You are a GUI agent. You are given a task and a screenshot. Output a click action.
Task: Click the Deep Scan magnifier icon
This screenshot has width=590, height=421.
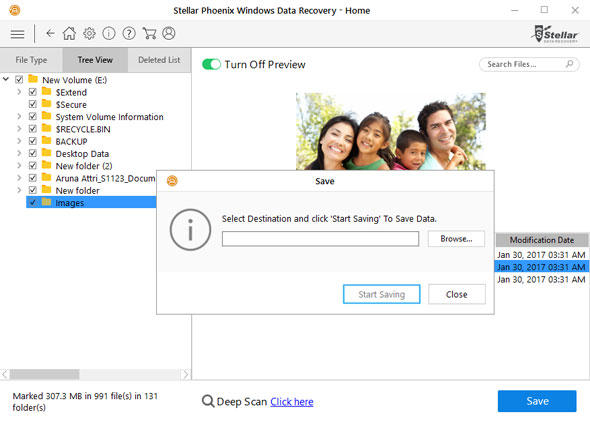click(x=208, y=401)
